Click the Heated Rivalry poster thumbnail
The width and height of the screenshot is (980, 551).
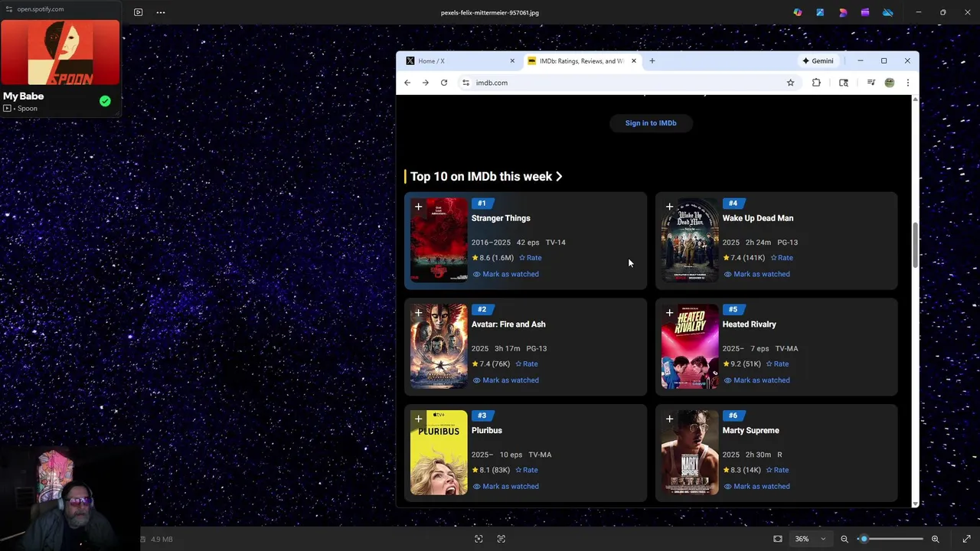coord(690,347)
